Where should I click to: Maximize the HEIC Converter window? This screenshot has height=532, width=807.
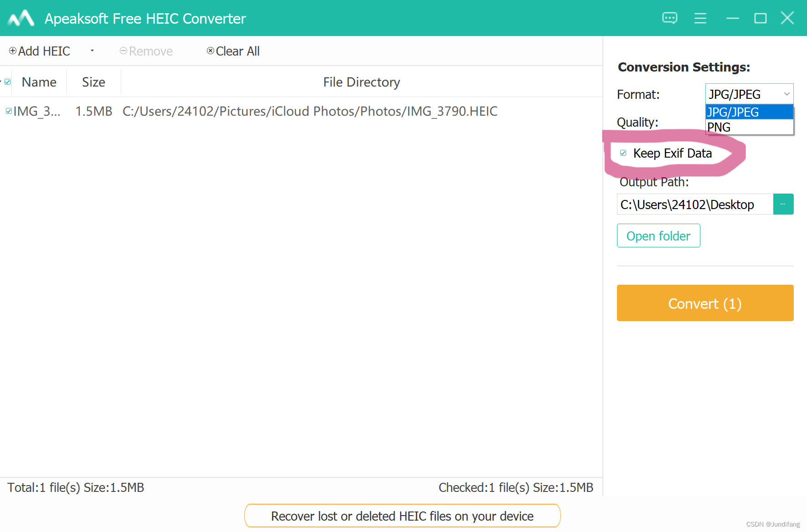click(760, 18)
